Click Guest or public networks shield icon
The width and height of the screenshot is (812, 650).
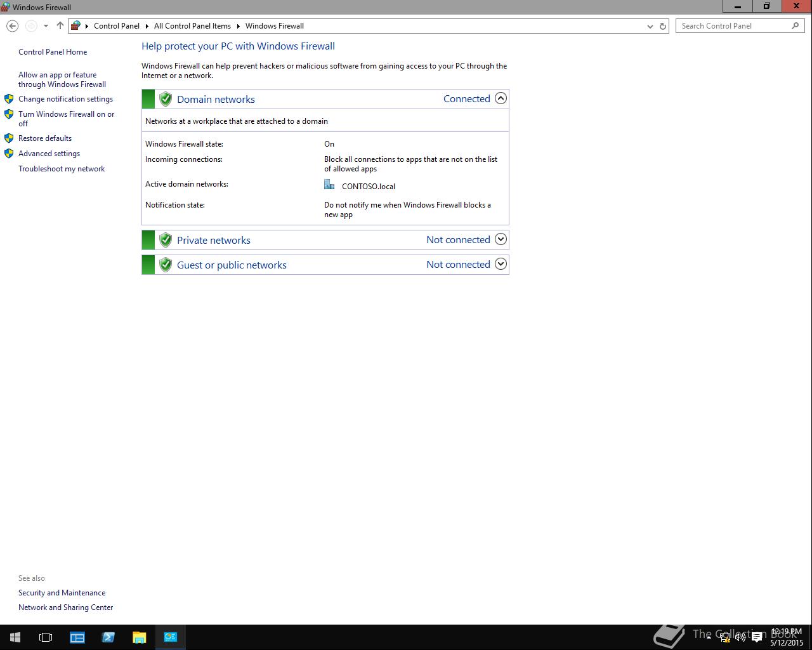pyautogui.click(x=166, y=265)
